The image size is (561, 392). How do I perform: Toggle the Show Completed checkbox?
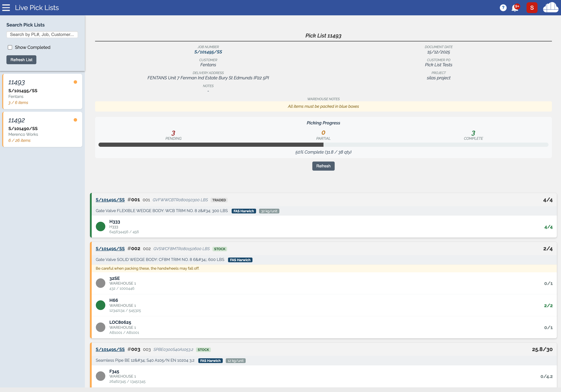pos(10,47)
